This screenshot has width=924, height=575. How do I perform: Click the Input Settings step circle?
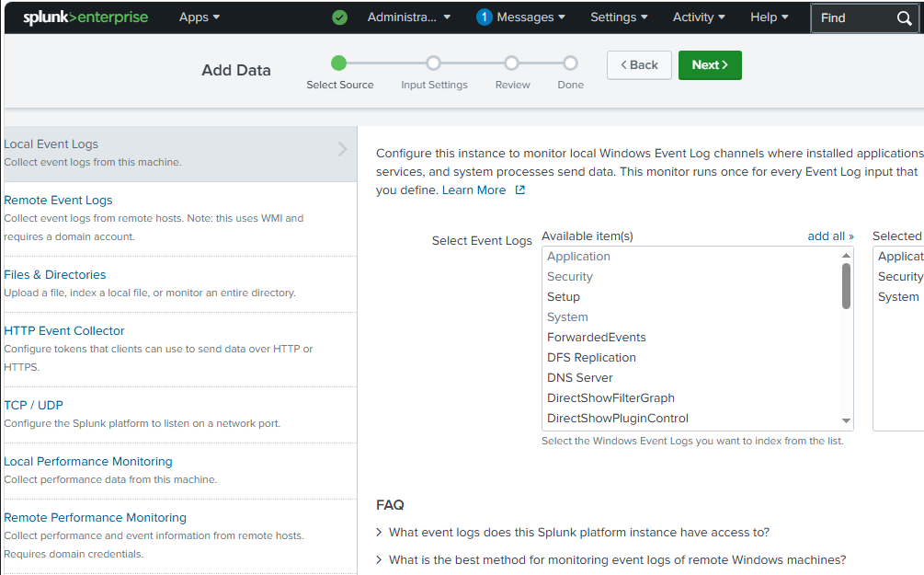434,63
